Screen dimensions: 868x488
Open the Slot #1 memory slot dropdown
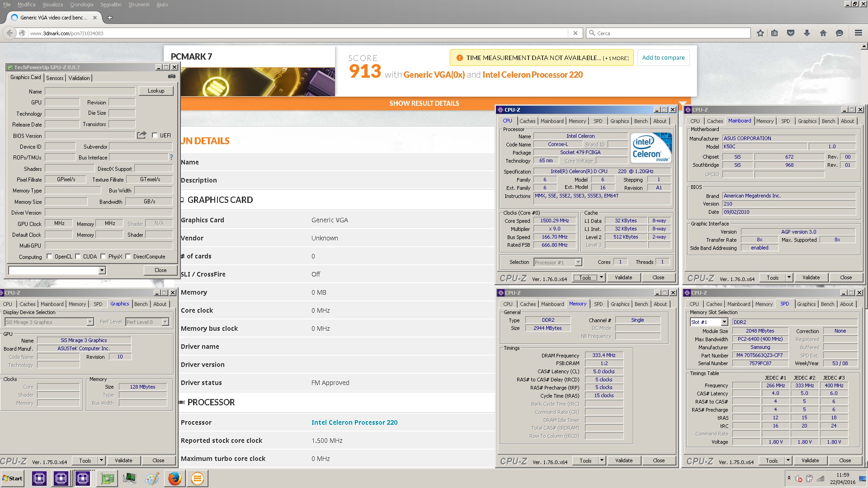[x=709, y=322]
